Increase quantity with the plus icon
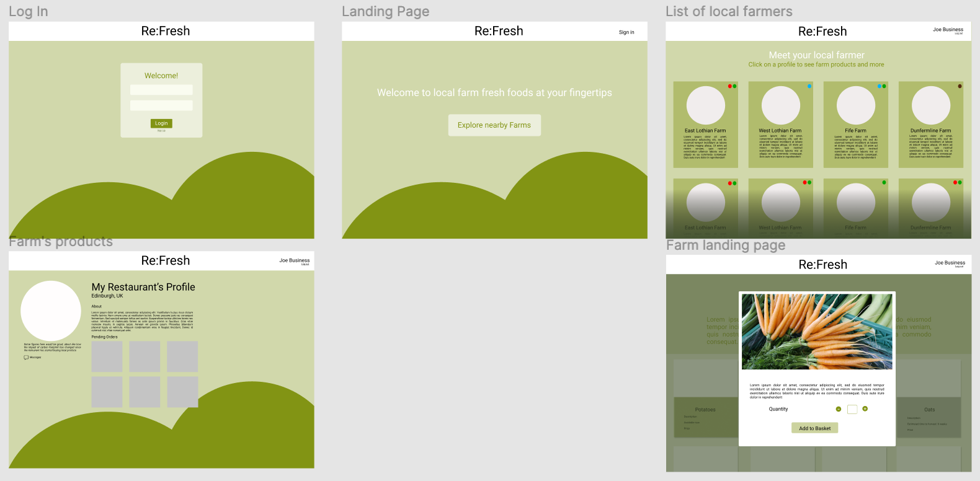Viewport: 980px width, 481px height. click(x=865, y=409)
